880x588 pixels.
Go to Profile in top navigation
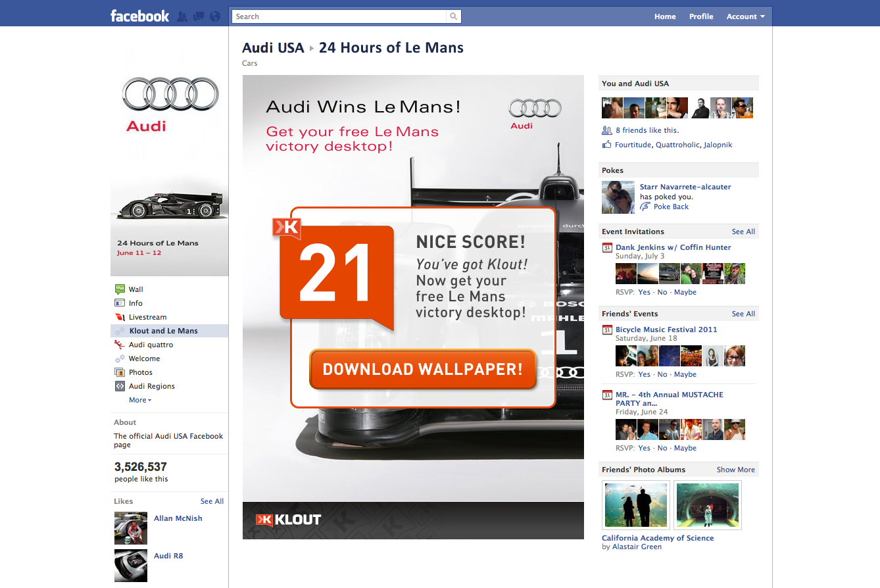[x=701, y=16]
